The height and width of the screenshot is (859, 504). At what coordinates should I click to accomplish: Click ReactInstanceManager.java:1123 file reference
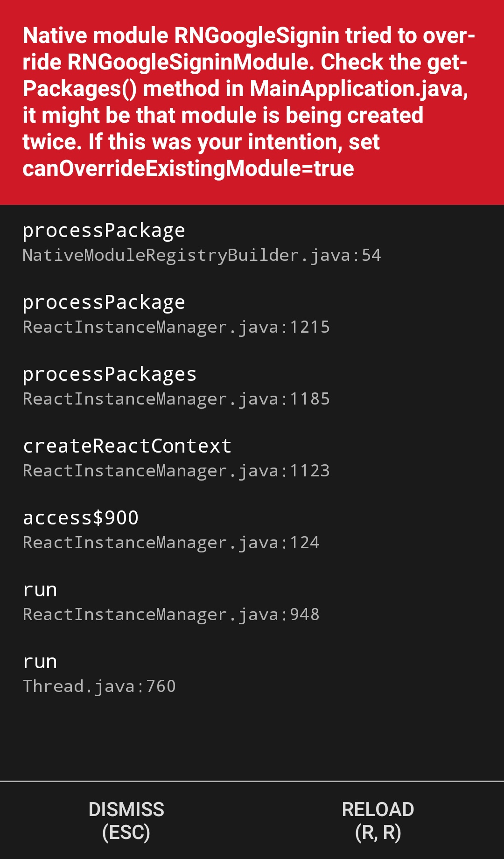coord(177,471)
